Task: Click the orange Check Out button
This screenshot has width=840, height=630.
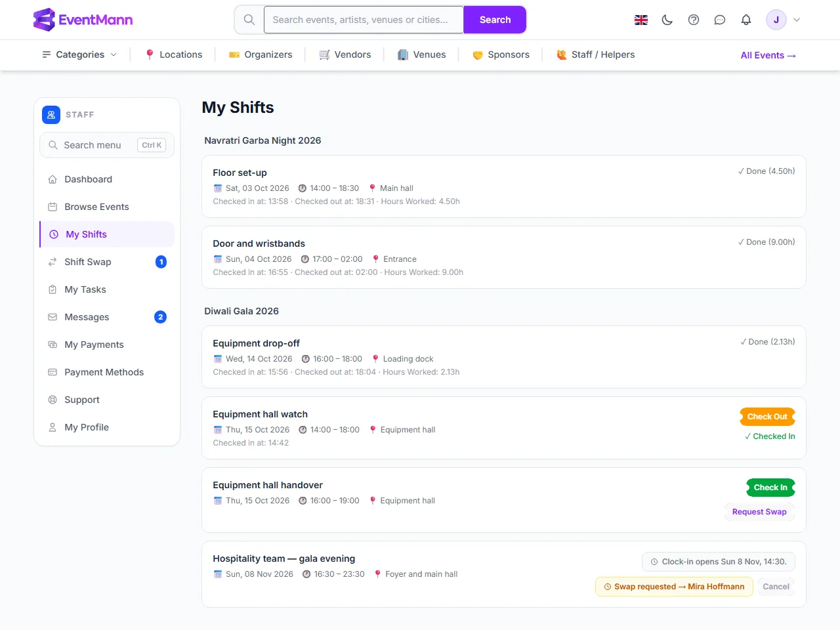Action: [x=767, y=417]
